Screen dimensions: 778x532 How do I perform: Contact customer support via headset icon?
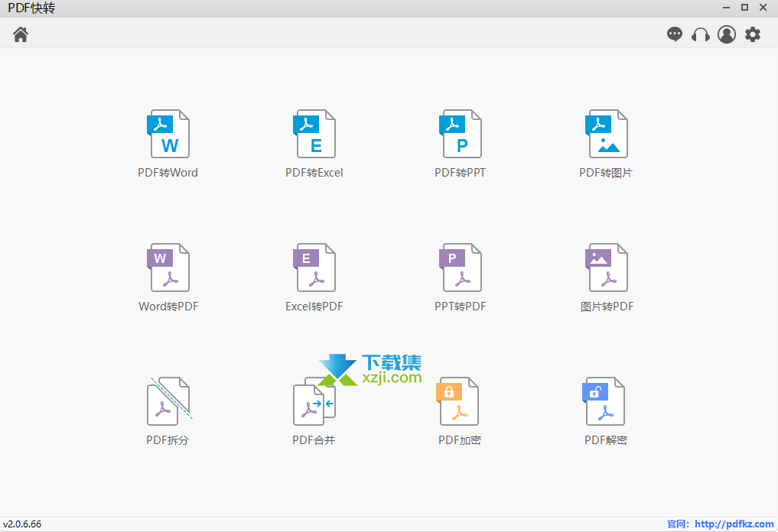pos(701,34)
